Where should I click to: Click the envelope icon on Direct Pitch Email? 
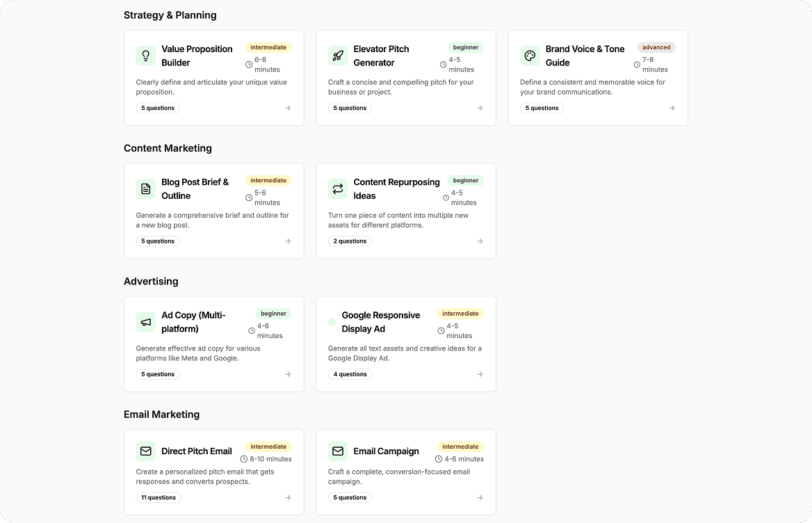point(146,451)
